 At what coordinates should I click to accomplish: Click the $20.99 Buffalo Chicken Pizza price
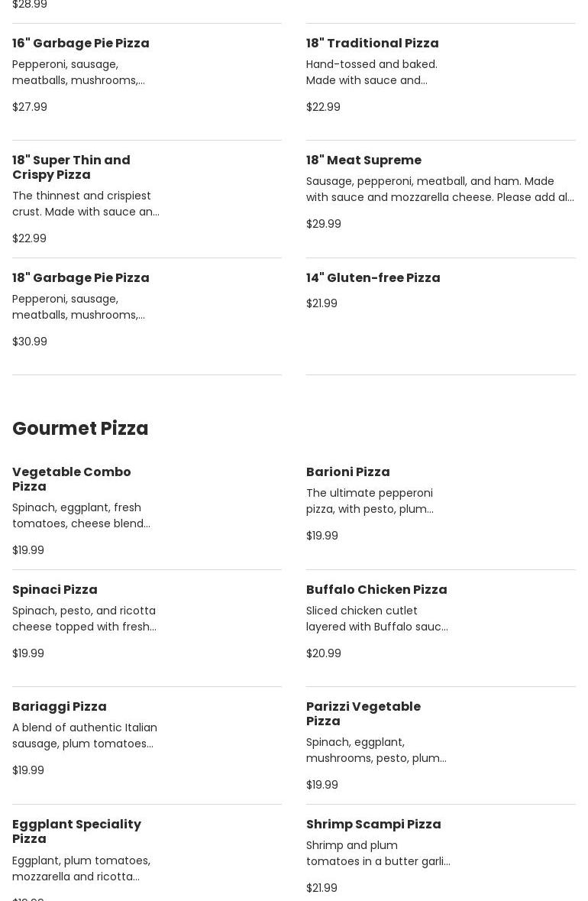[324, 653]
